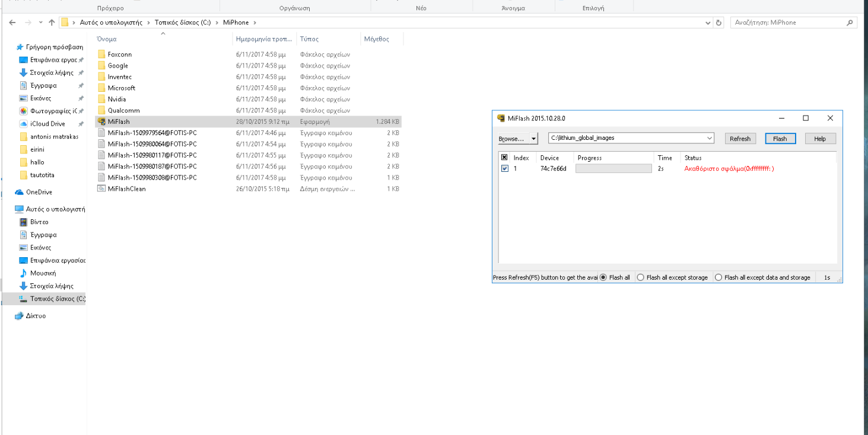The height and width of the screenshot is (435, 868).
Task: Select the 'Flash all' radio option
Action: pos(603,277)
